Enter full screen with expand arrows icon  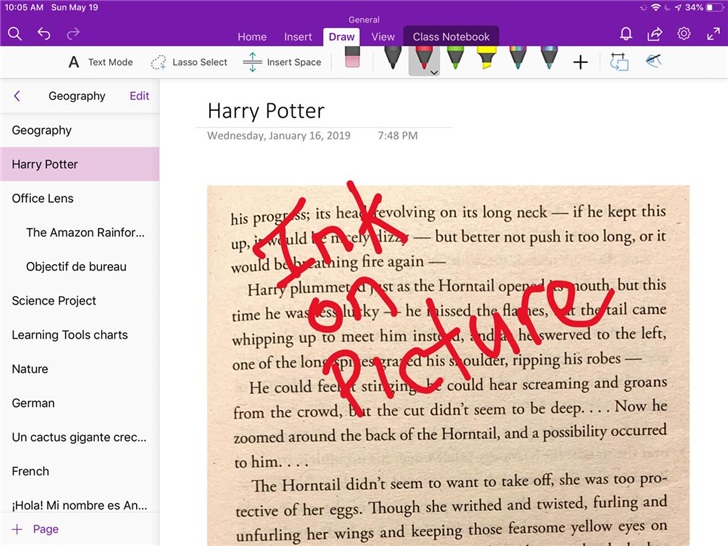(713, 34)
